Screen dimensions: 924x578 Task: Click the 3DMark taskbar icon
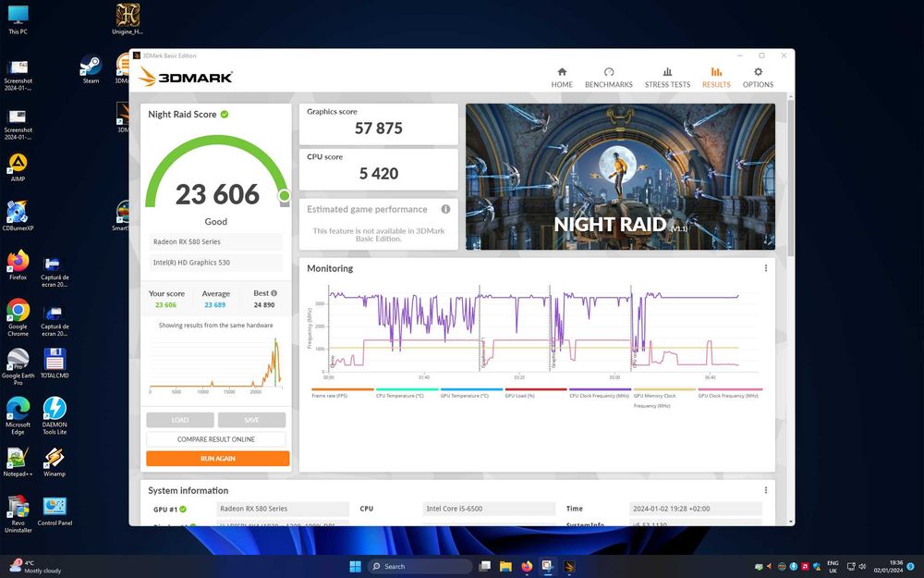pyautogui.click(x=568, y=566)
